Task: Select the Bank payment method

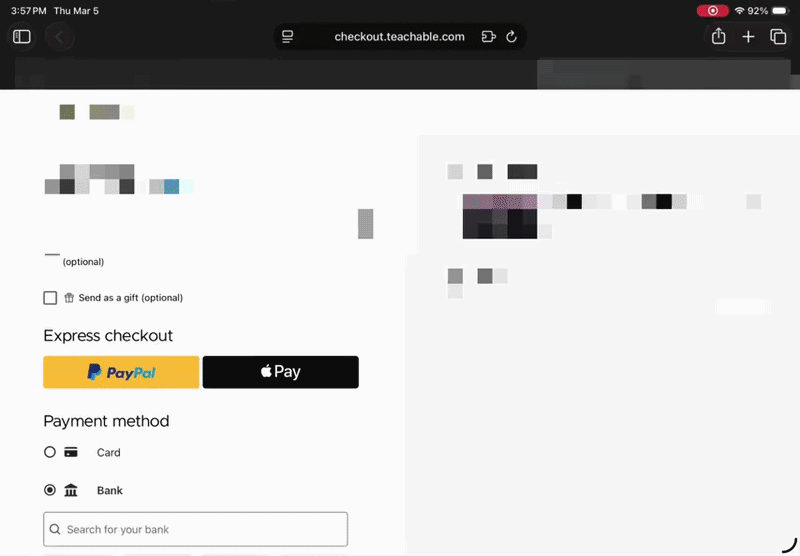Action: pyautogui.click(x=49, y=490)
